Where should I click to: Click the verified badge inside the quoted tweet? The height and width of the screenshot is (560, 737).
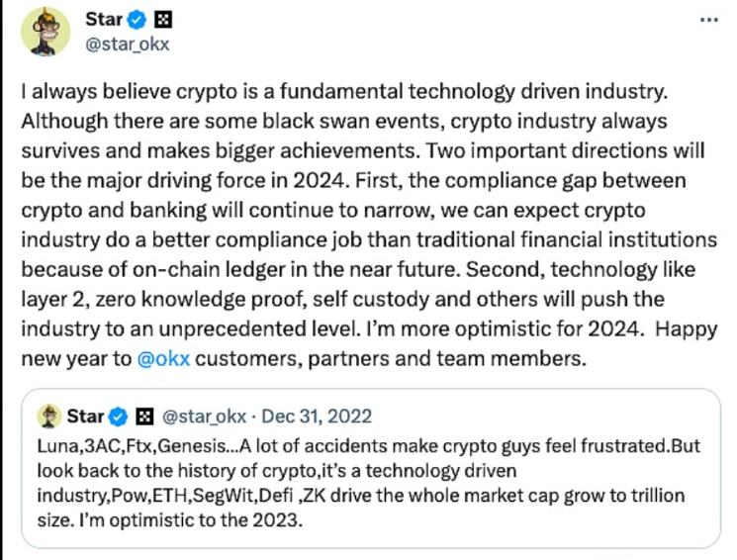[x=115, y=416]
